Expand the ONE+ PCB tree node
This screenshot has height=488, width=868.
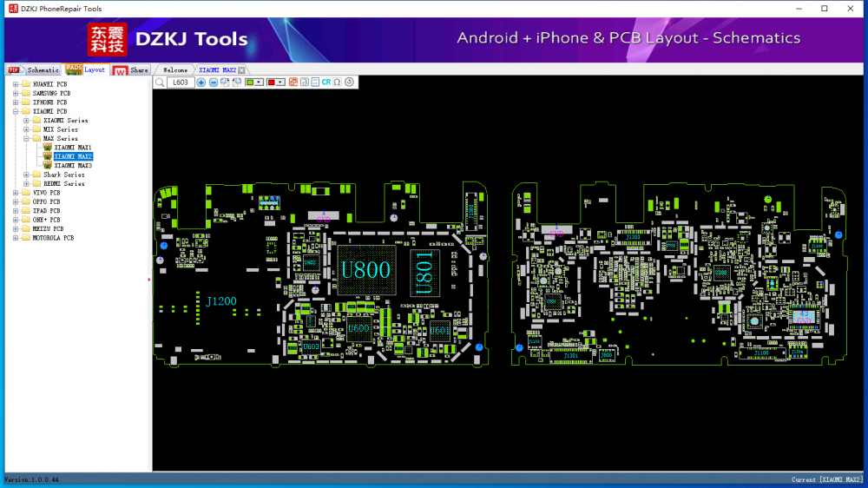coord(16,220)
